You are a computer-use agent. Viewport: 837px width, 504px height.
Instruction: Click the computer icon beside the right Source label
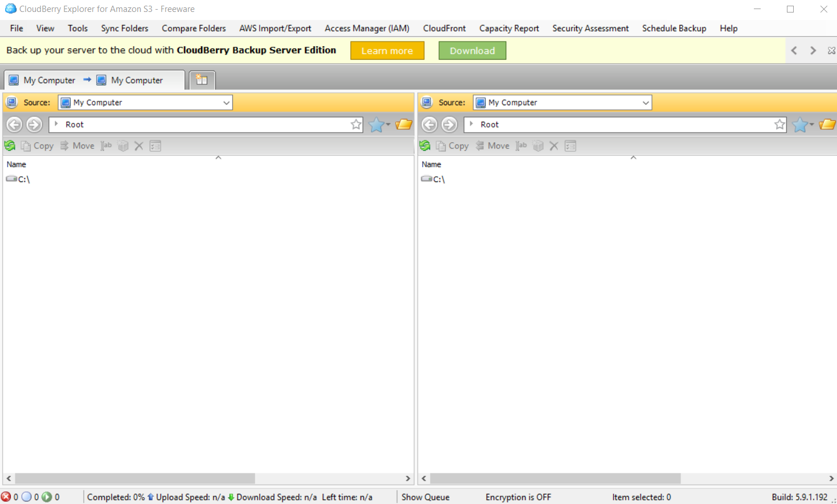(427, 102)
